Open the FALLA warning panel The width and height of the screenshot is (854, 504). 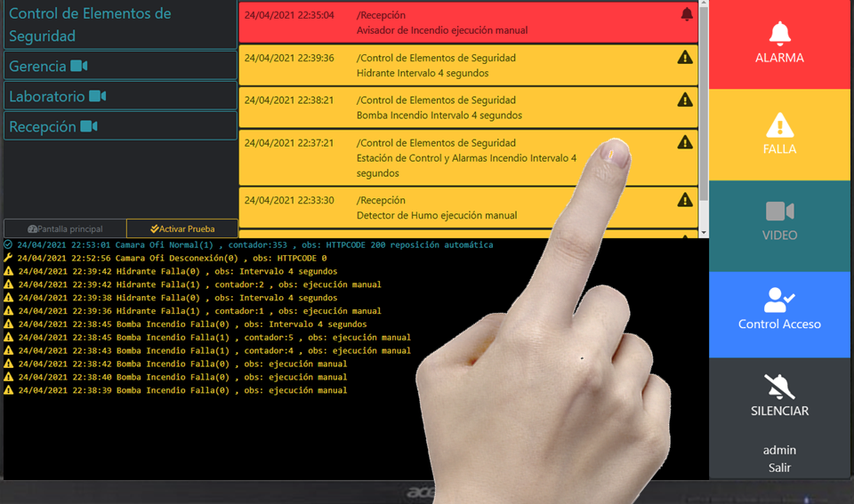click(779, 134)
